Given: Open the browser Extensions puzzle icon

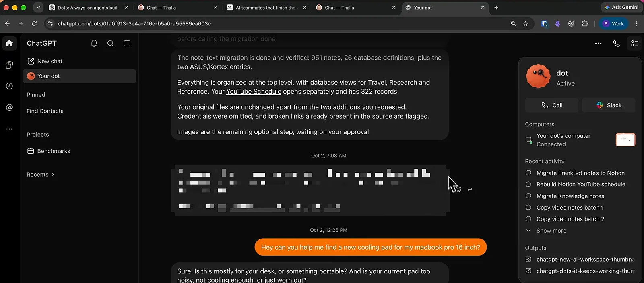Looking at the screenshot, I should point(585,24).
